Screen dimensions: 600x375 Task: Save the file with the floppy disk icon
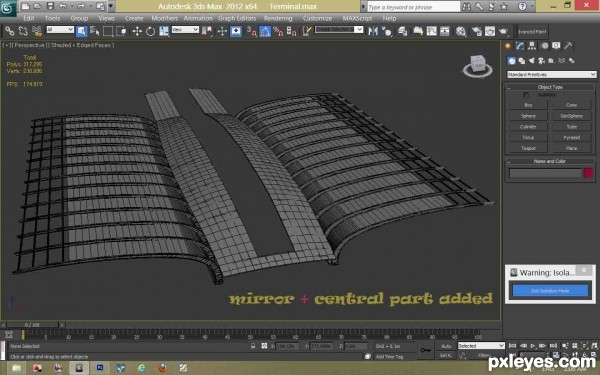pos(50,6)
